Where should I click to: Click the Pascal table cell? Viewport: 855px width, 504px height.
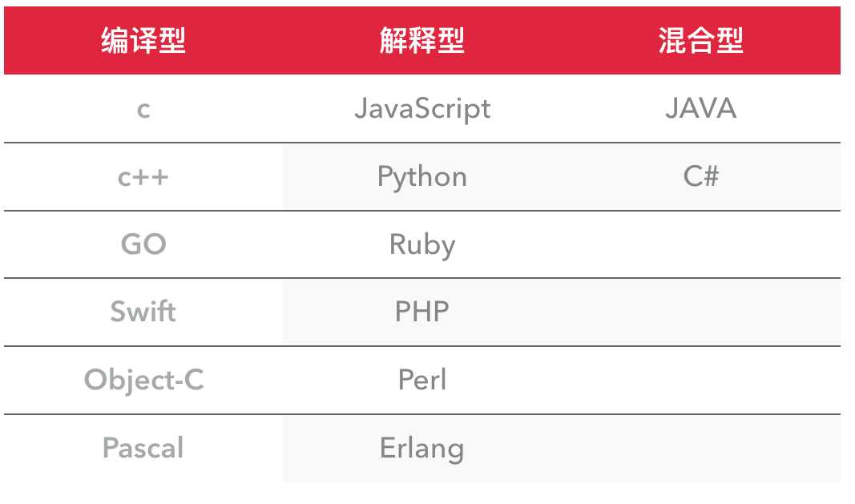coord(143,448)
